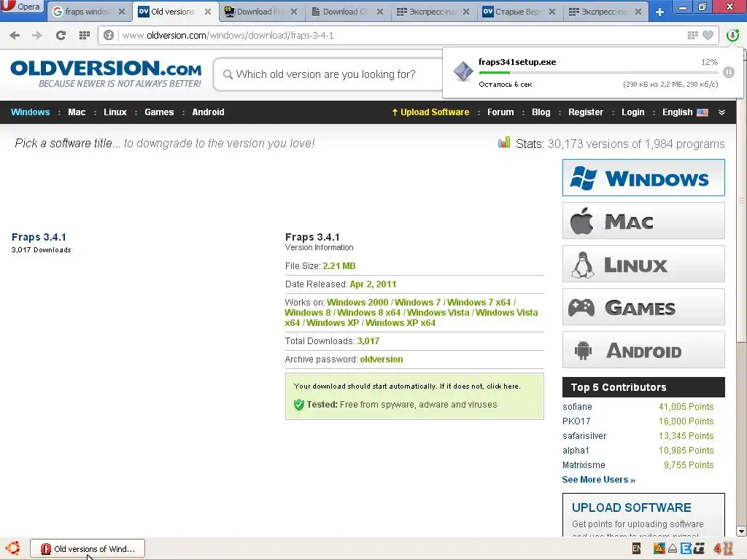
Task: Go forward with the browser forward arrow
Action: [x=37, y=35]
